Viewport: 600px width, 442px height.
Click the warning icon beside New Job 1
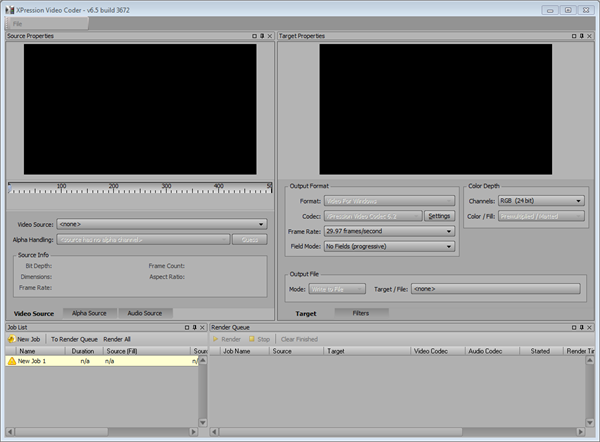click(x=11, y=361)
